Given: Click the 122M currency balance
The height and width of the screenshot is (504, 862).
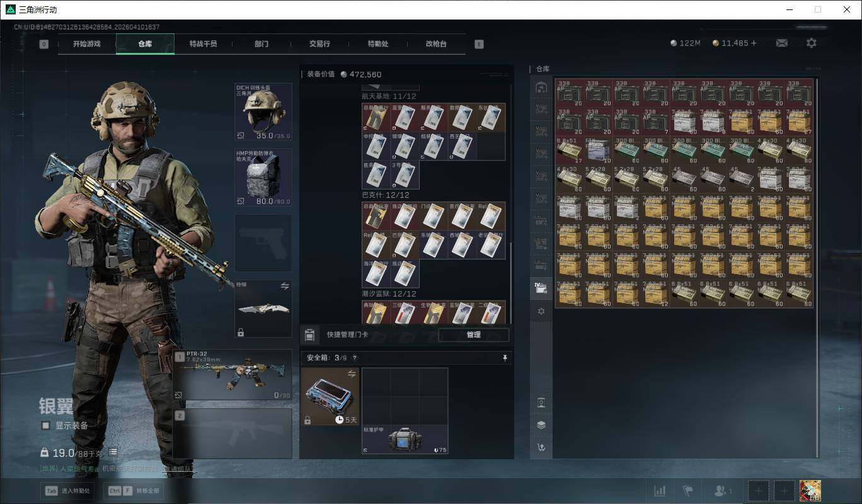Looking at the screenshot, I should (686, 43).
